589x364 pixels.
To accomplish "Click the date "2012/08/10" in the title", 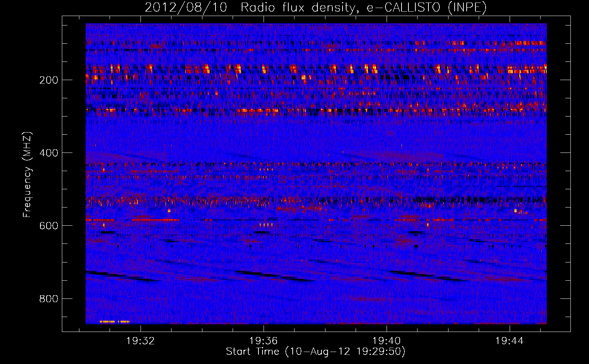I will 186,7.
